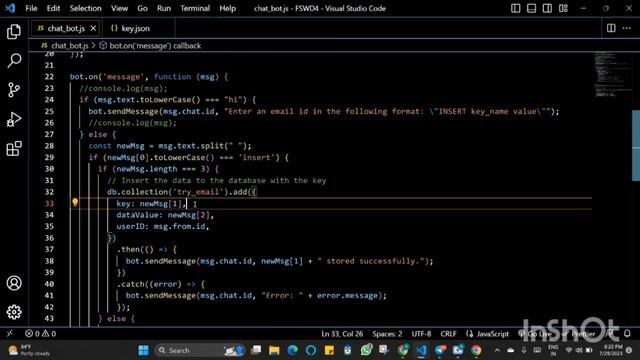The width and height of the screenshot is (640, 360).
Task: Open the Search view in activity bar
Action: click(14, 60)
